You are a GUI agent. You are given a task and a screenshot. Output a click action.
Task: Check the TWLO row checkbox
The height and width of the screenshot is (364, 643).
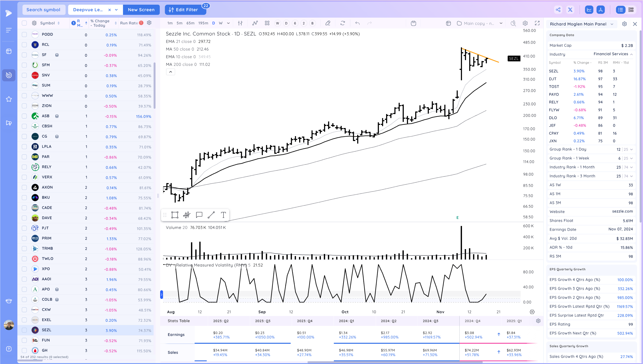pyautogui.click(x=24, y=259)
